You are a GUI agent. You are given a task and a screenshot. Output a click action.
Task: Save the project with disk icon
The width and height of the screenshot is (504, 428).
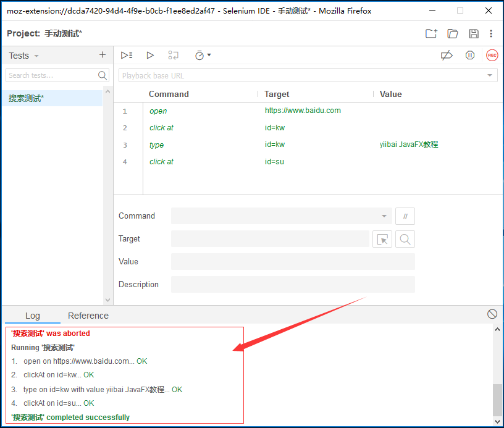click(474, 33)
